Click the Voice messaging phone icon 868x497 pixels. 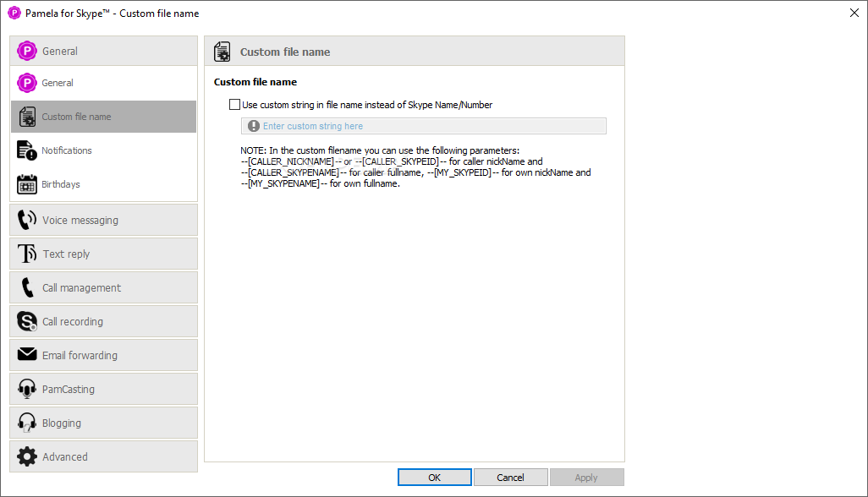pyautogui.click(x=26, y=220)
